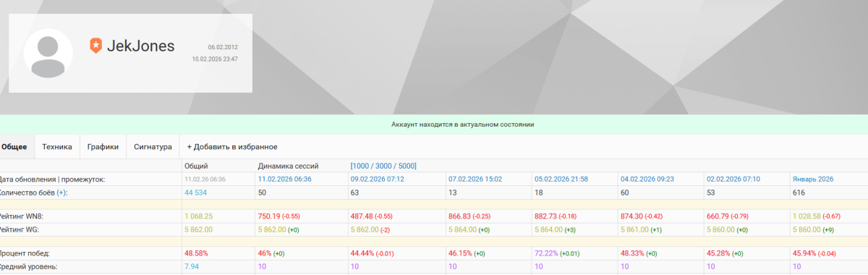Click WN8 value 487.48

pos(361,216)
